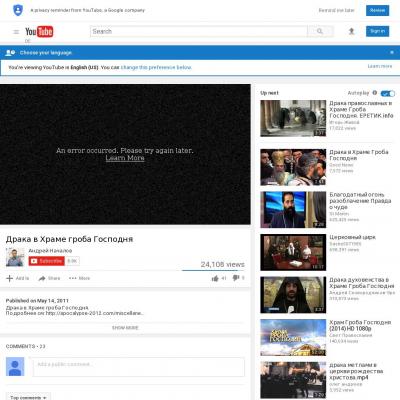Click the red Subscribe button
400x400 pixels.
(x=47, y=261)
